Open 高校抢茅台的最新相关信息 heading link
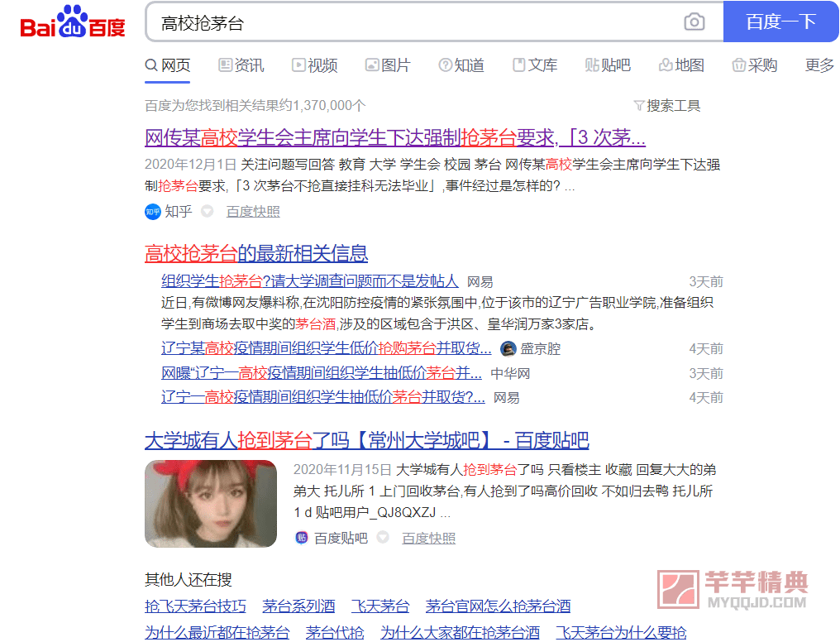 pyautogui.click(x=256, y=253)
